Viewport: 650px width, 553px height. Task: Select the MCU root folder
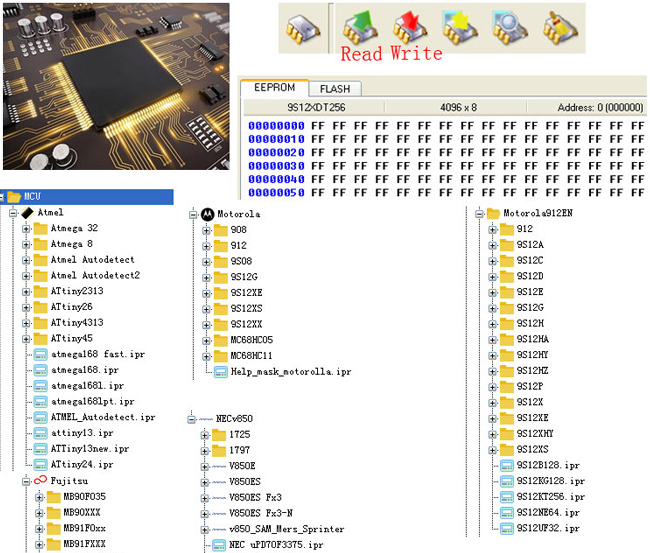pyautogui.click(x=87, y=196)
